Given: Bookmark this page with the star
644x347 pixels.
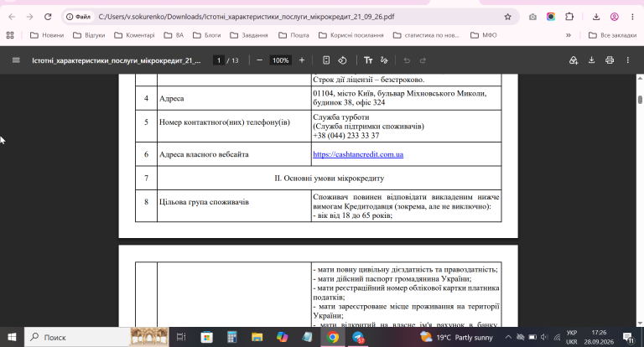Looking at the screenshot, I should [x=507, y=17].
